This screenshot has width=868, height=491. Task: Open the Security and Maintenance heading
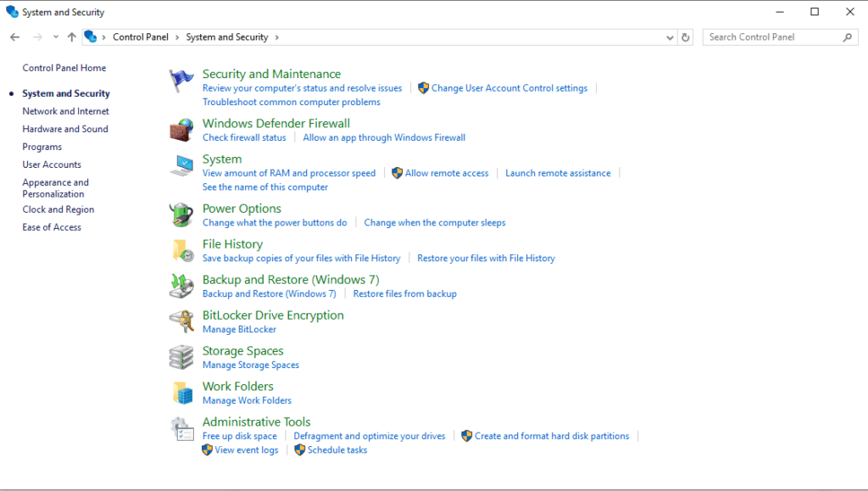pyautogui.click(x=271, y=74)
